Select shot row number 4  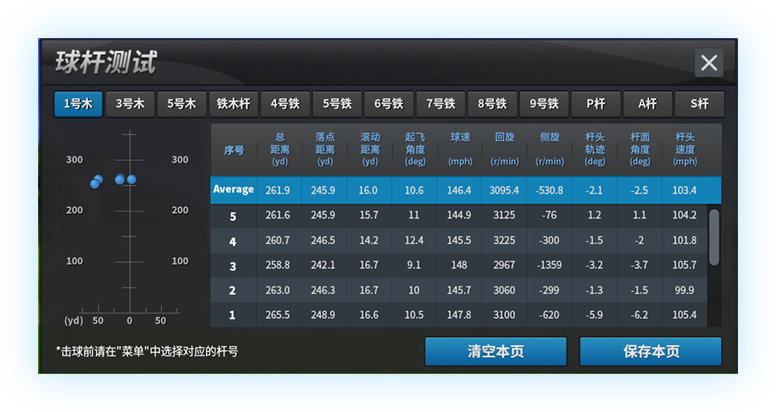pyautogui.click(x=233, y=241)
